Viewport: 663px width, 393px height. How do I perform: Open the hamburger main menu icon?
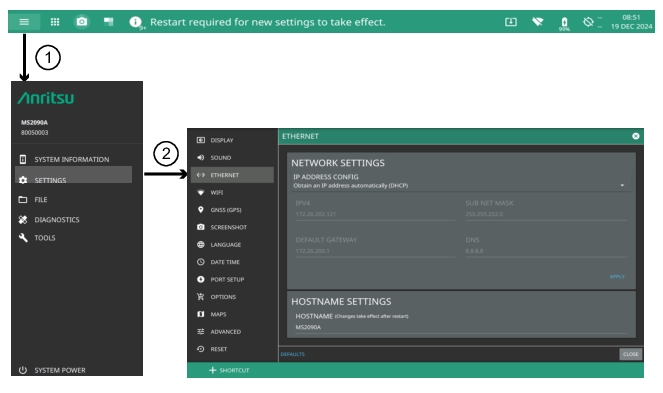24,22
